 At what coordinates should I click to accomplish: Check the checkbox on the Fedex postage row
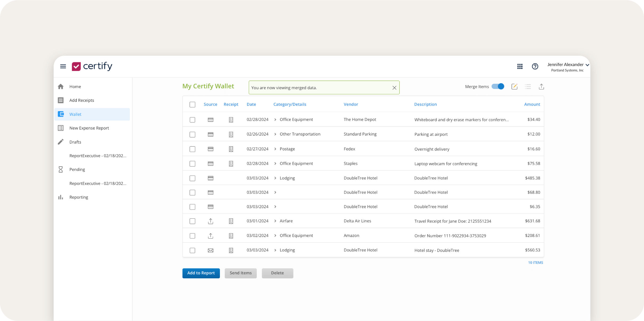tap(192, 149)
